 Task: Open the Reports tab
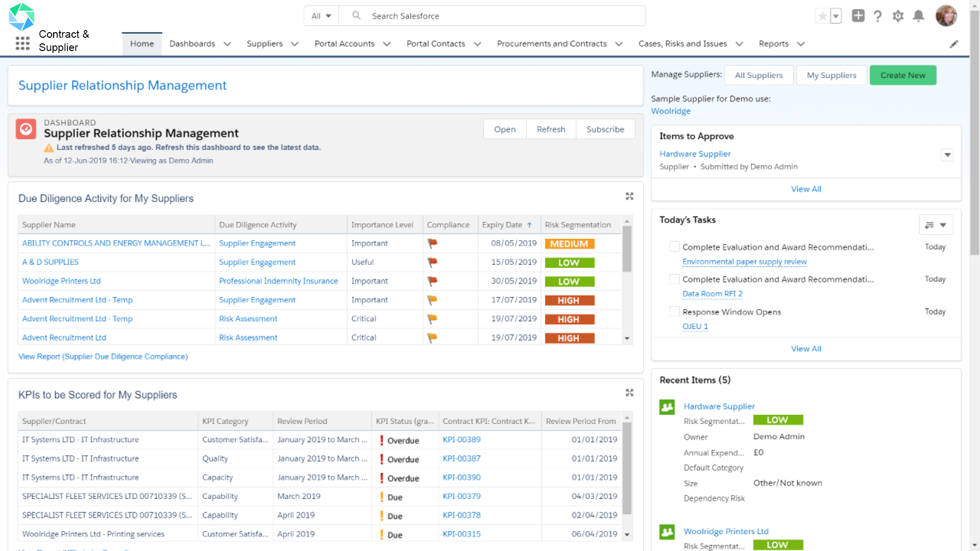tap(773, 44)
